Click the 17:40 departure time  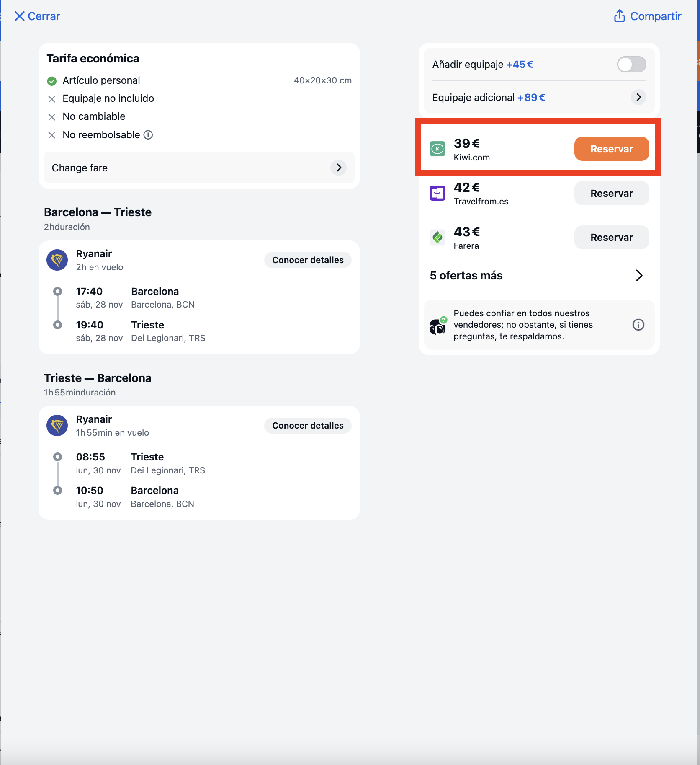pos(89,292)
